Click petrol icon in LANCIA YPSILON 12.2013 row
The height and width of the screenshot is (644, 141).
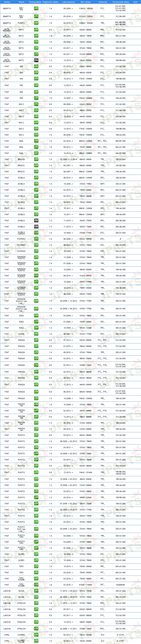tap(36, 622)
